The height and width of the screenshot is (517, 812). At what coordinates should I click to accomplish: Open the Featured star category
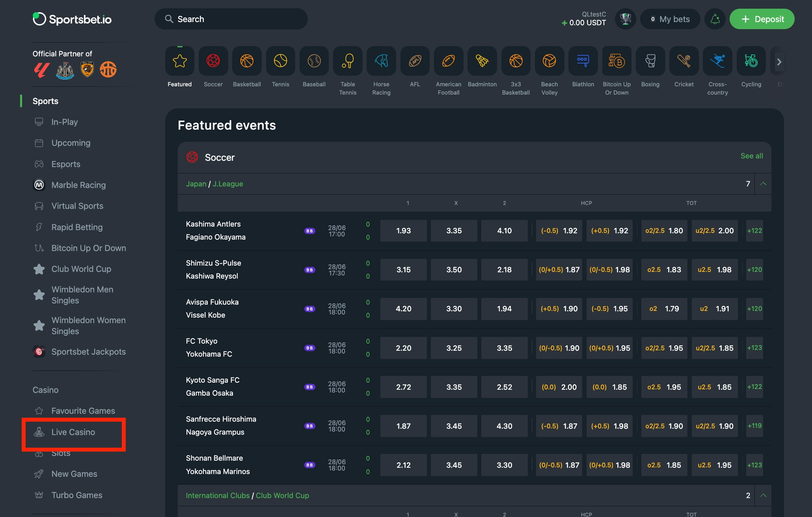tap(180, 61)
